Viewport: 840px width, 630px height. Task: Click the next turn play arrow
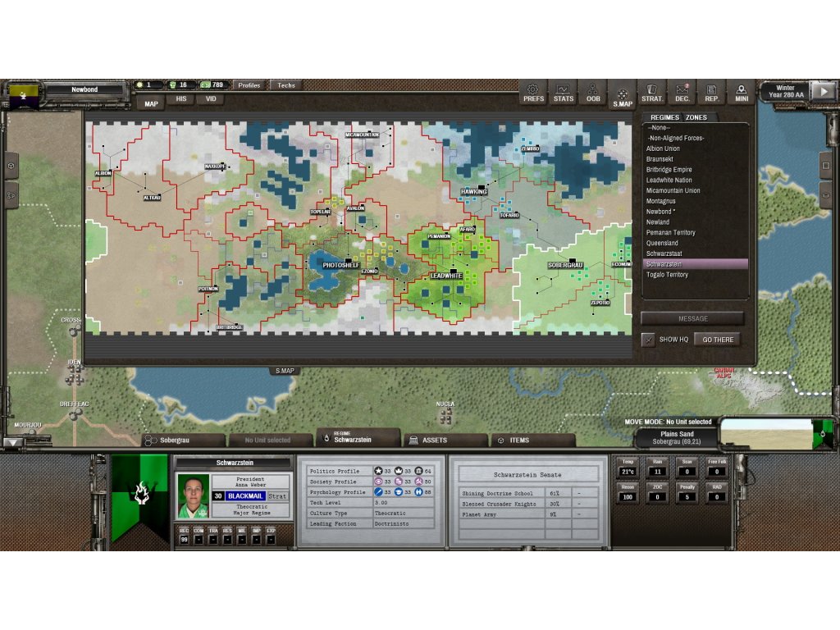(824, 91)
